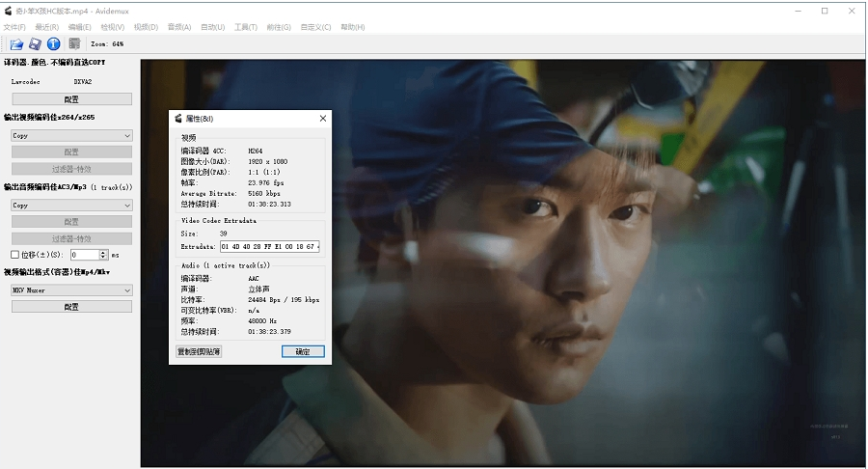Click 配置 under the MKV Muxer dropdown
The width and height of the screenshot is (868, 469).
pyautogui.click(x=71, y=307)
